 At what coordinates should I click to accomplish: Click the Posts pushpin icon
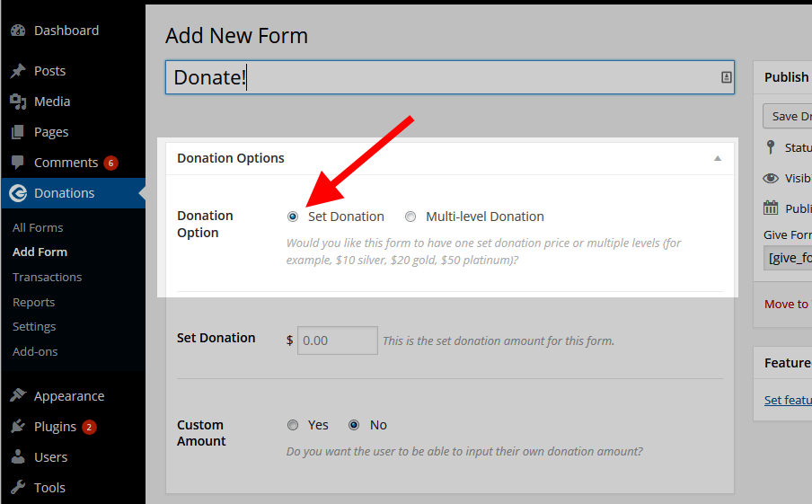18,71
